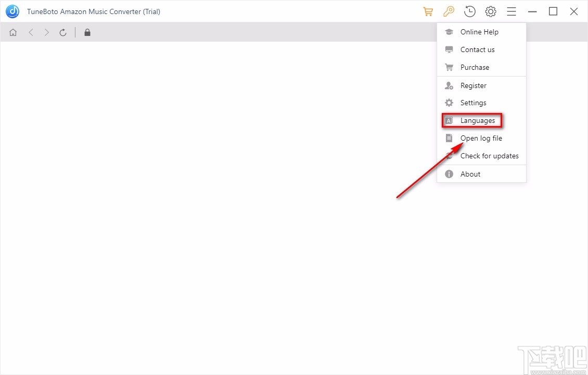Screen dimensions: 588x375
Task: Click the TuneBoto app logo icon
Action: [12, 11]
